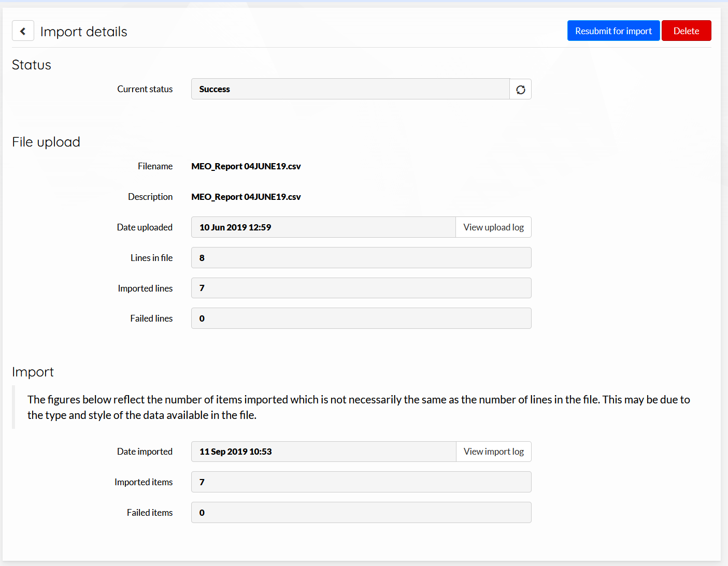Click the Lines in file label
728x566 pixels.
152,258
